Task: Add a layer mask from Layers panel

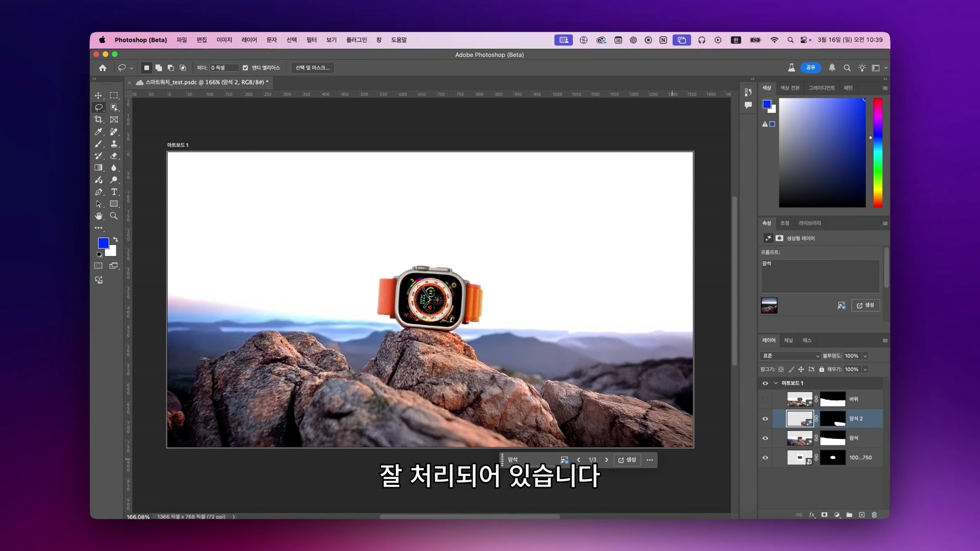Action: 824,515
